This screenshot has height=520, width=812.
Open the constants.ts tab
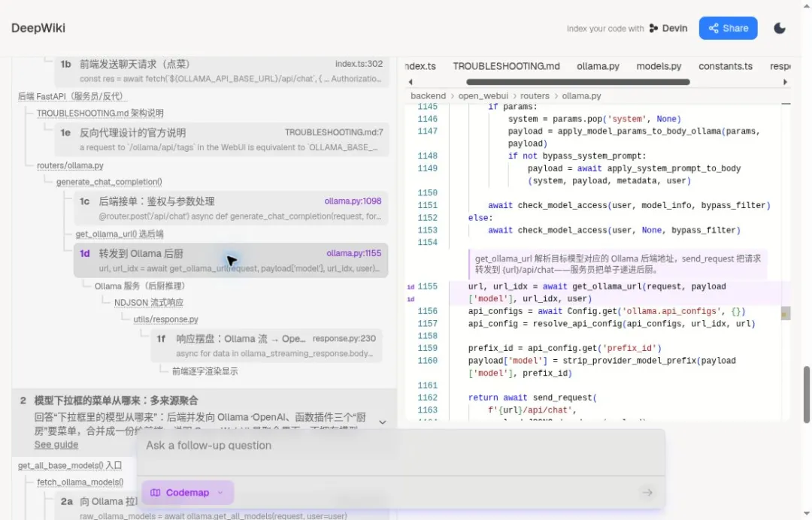(x=725, y=66)
